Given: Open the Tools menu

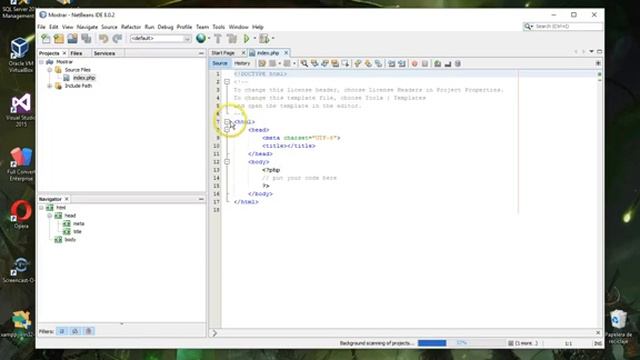Looking at the screenshot, I should tap(218, 27).
